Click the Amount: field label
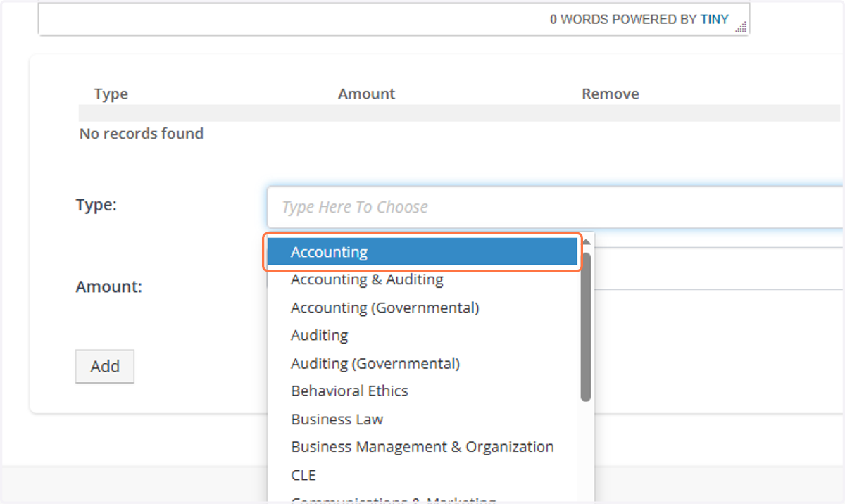 click(x=109, y=286)
